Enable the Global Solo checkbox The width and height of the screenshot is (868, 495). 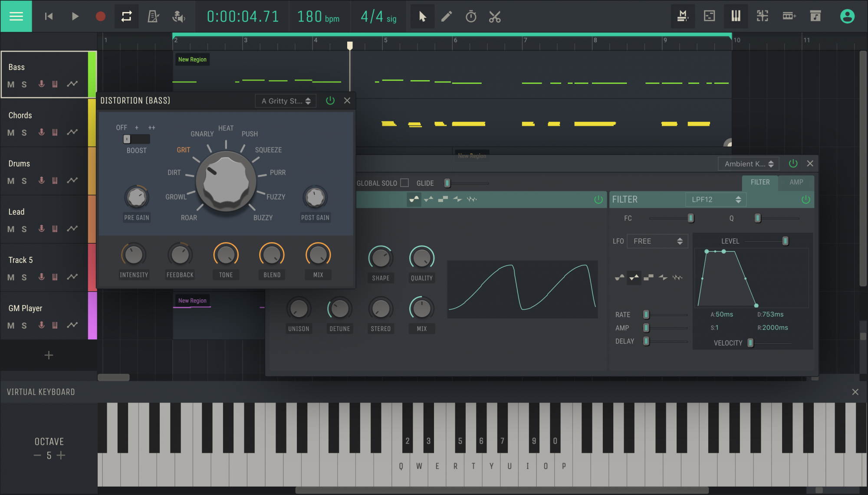tap(404, 183)
